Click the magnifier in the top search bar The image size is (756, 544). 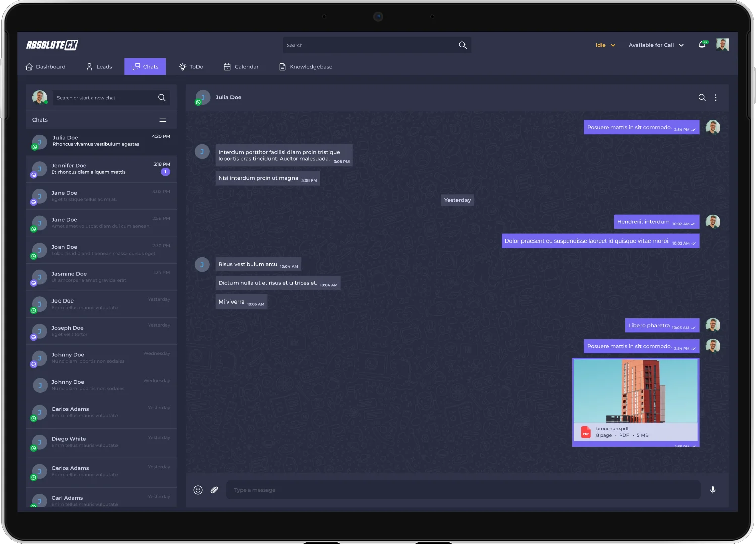[462, 45]
